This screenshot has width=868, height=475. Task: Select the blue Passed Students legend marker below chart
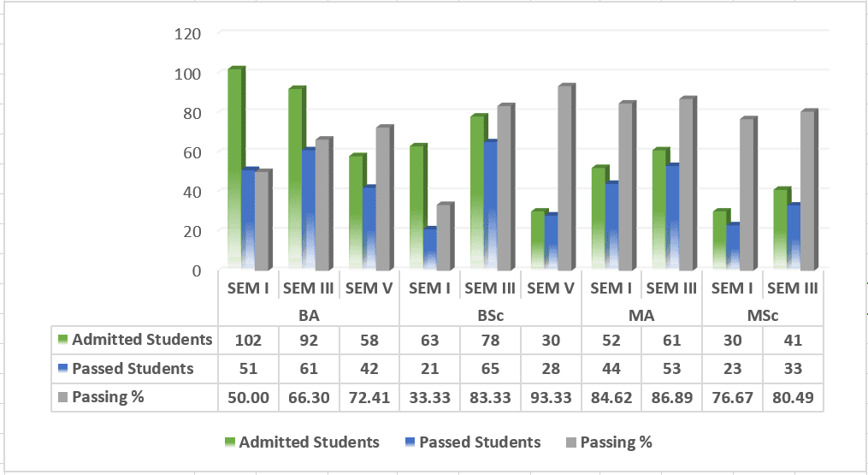pyautogui.click(x=410, y=442)
